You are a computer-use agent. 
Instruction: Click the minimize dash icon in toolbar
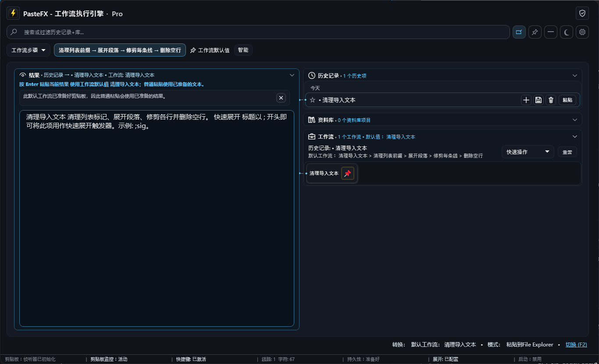551,32
